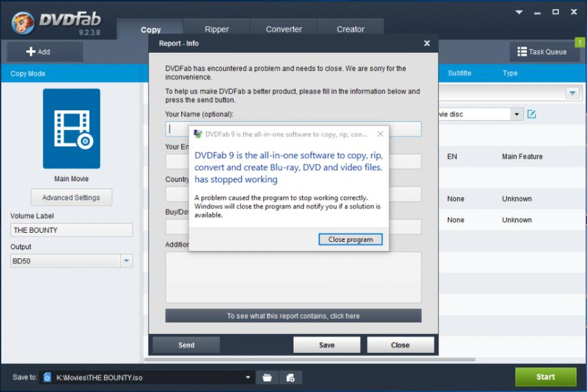This screenshot has height=392, width=587.
Task: Expand the movie disc dropdown arrow
Action: click(x=517, y=114)
